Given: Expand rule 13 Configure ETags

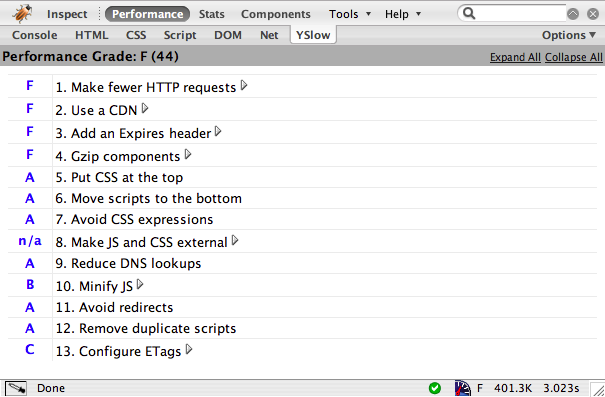Looking at the screenshot, I should tap(189, 350).
